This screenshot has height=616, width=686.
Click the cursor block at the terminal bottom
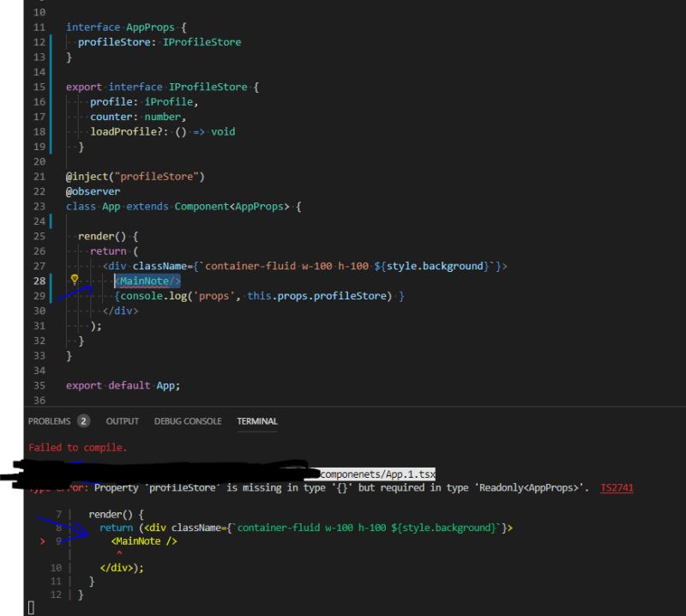tap(33, 607)
